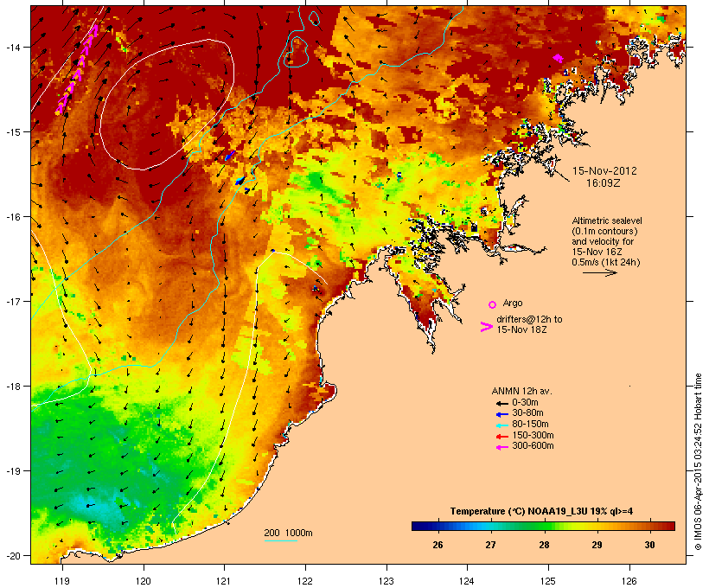This screenshot has height=588, width=709.
Task: Click the temperature colorbar near 28 degrees
Action: (544, 526)
